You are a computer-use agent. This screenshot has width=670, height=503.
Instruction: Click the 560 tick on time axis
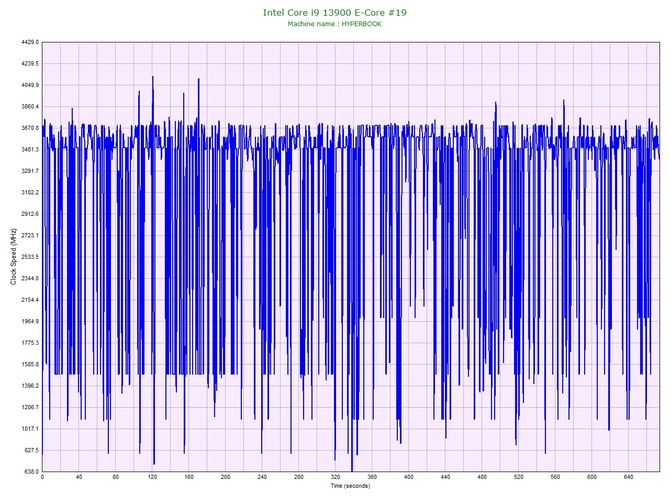click(x=555, y=477)
